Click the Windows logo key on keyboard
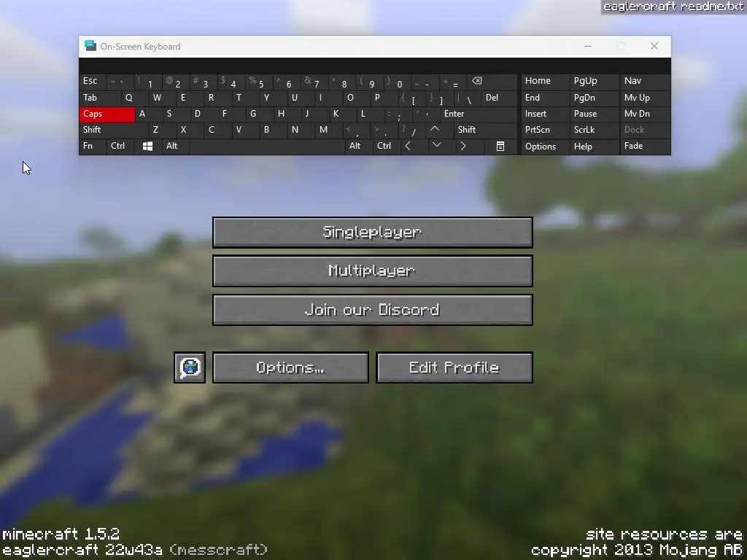Viewport: 747px width, 560px height. click(147, 146)
